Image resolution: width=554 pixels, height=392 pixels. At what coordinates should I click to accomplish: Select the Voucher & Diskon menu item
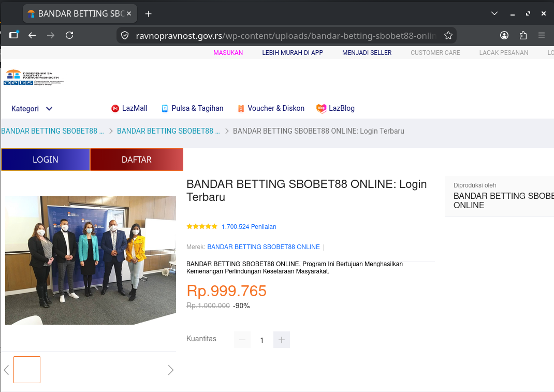click(271, 108)
